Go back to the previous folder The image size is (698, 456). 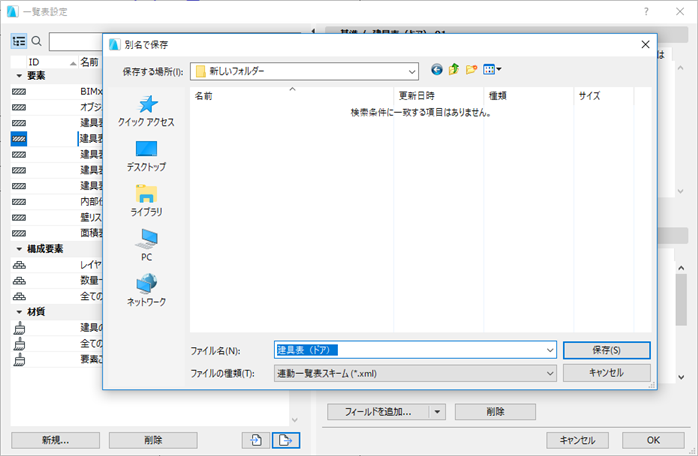(437, 69)
